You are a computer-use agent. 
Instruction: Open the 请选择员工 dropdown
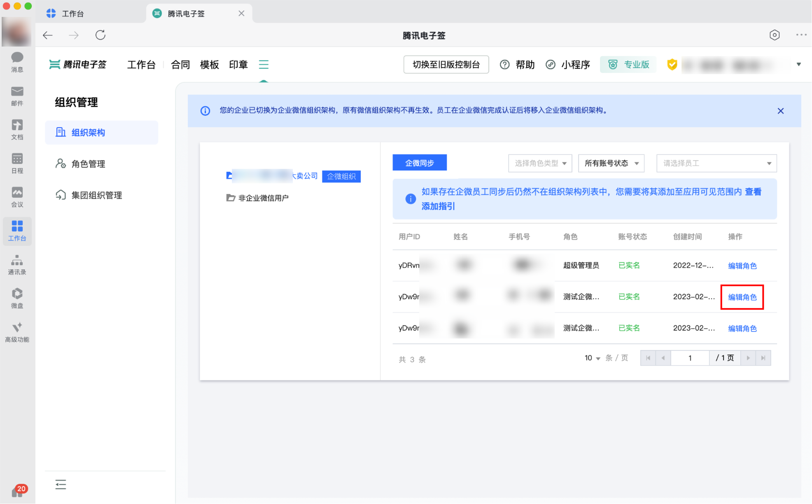tap(716, 163)
